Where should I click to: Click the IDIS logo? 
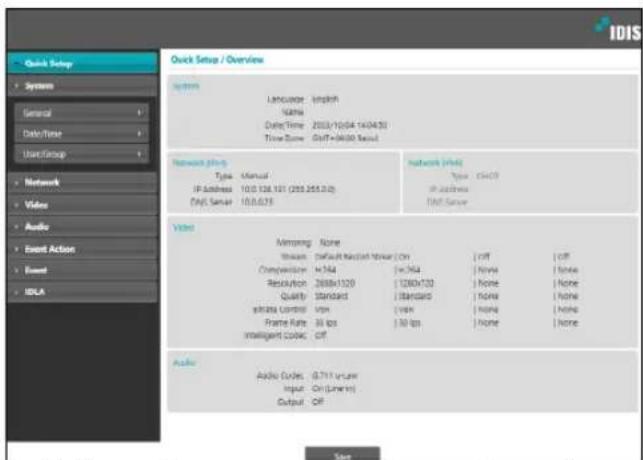point(618,30)
